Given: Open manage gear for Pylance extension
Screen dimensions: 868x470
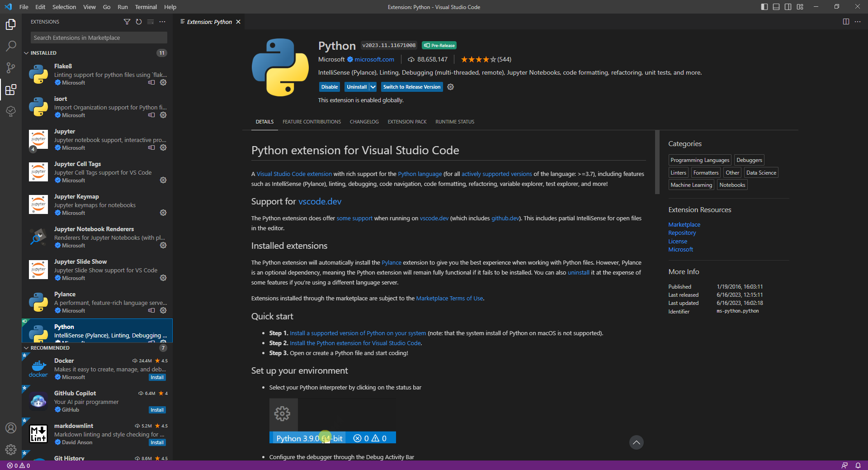Looking at the screenshot, I should coord(163,310).
